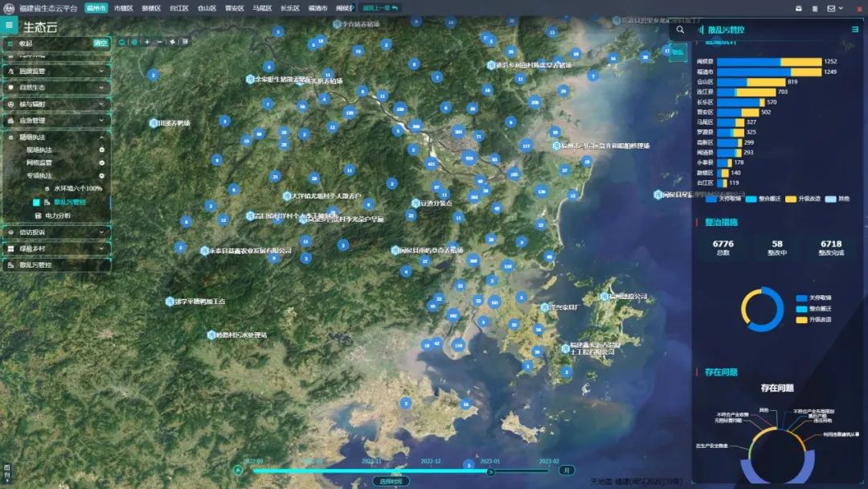
Task: Toggle 升级改造 legend beside donut chart
Action: tap(813, 320)
